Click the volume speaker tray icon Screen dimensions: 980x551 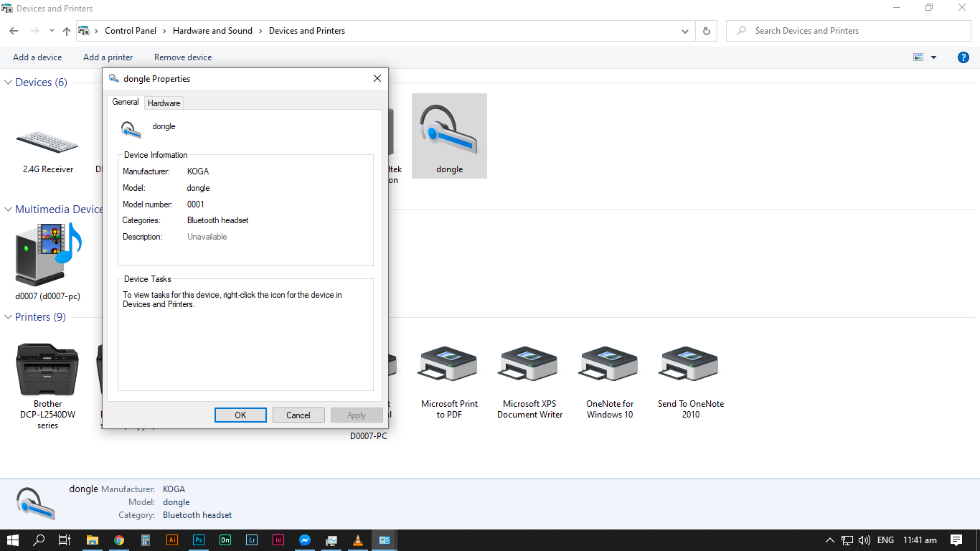(864, 540)
